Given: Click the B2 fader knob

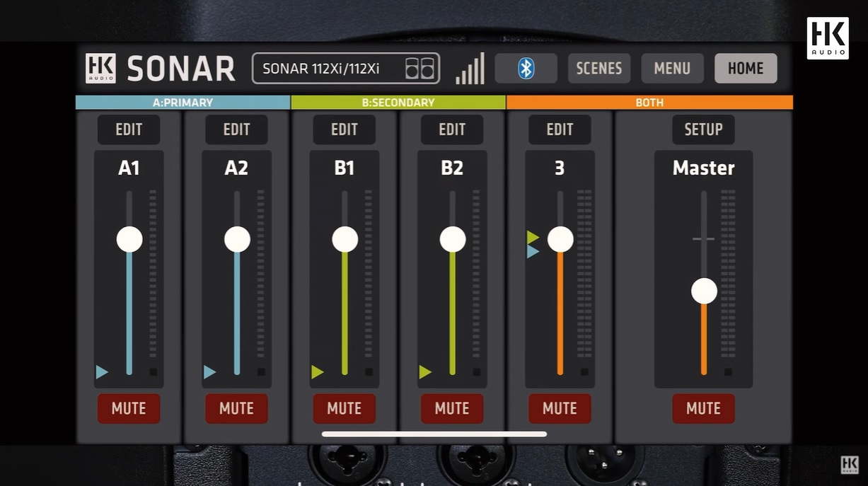Looking at the screenshot, I should coord(453,239).
